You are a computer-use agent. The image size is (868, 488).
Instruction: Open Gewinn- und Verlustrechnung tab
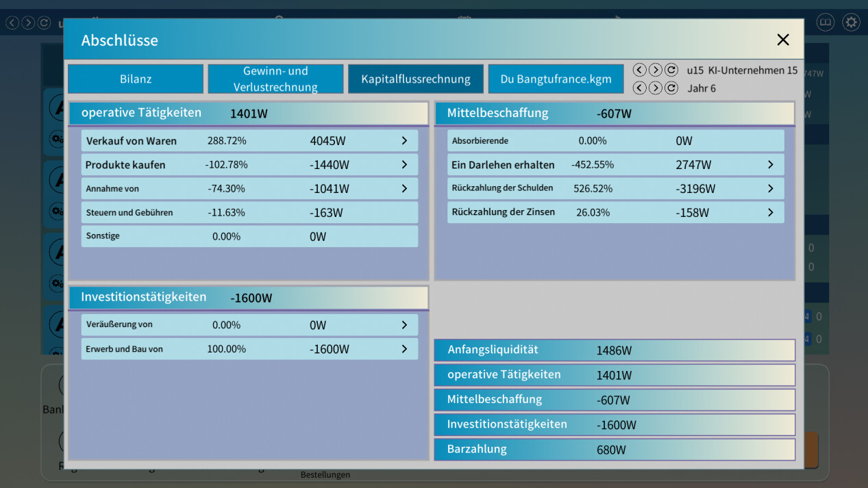pos(275,79)
